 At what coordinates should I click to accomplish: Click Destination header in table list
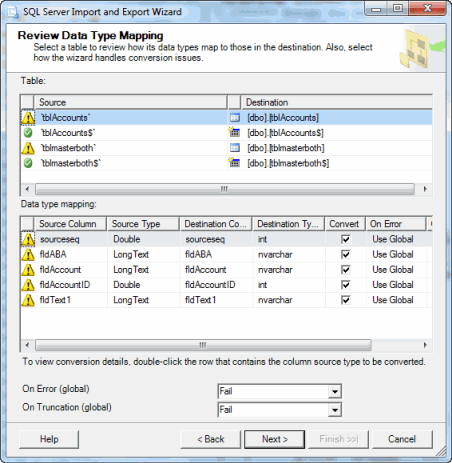337,102
